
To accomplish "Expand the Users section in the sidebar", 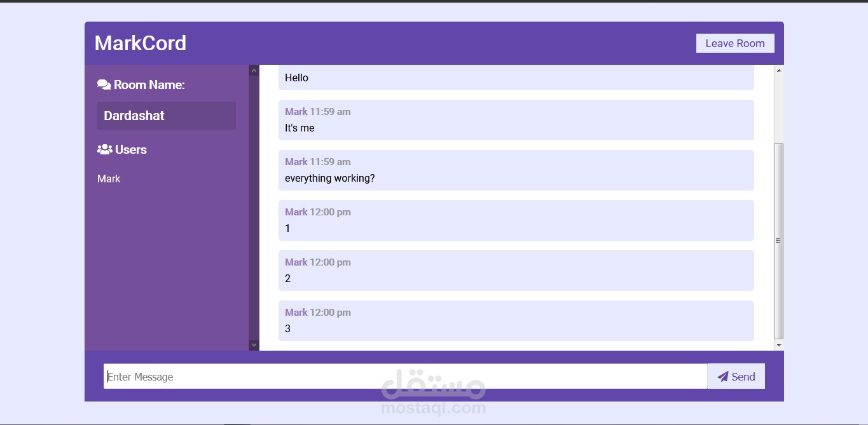I will 130,149.
